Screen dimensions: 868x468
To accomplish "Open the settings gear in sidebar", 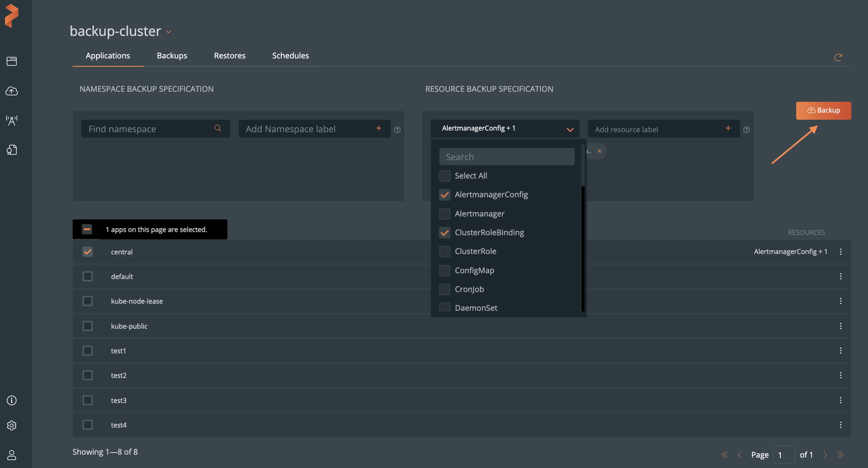I will pyautogui.click(x=12, y=425).
